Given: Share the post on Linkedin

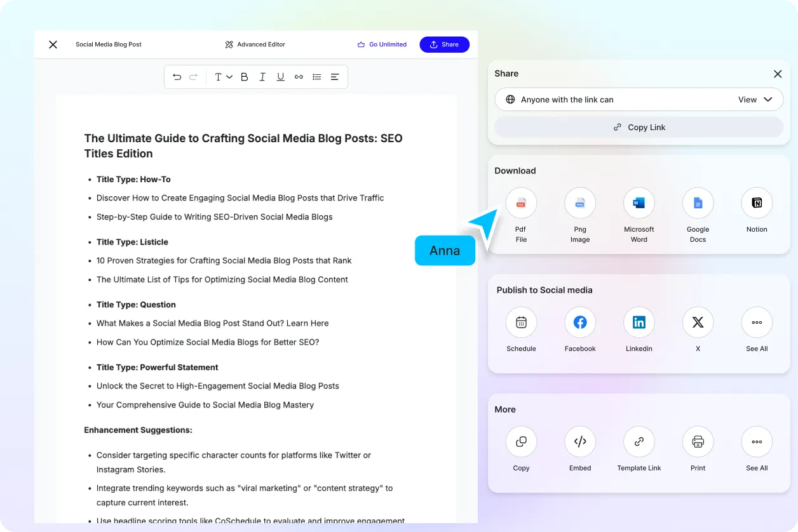Looking at the screenshot, I should click(639, 322).
